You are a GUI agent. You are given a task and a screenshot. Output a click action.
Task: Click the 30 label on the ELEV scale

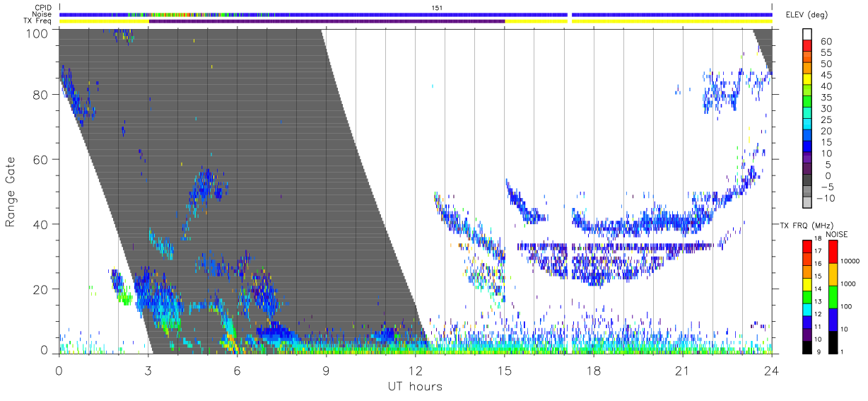point(825,108)
